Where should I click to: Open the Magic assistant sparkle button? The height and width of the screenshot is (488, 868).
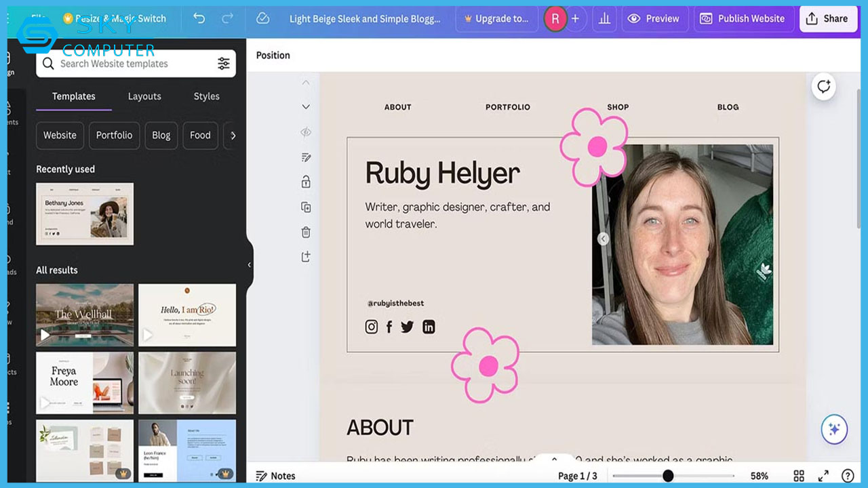(x=834, y=429)
